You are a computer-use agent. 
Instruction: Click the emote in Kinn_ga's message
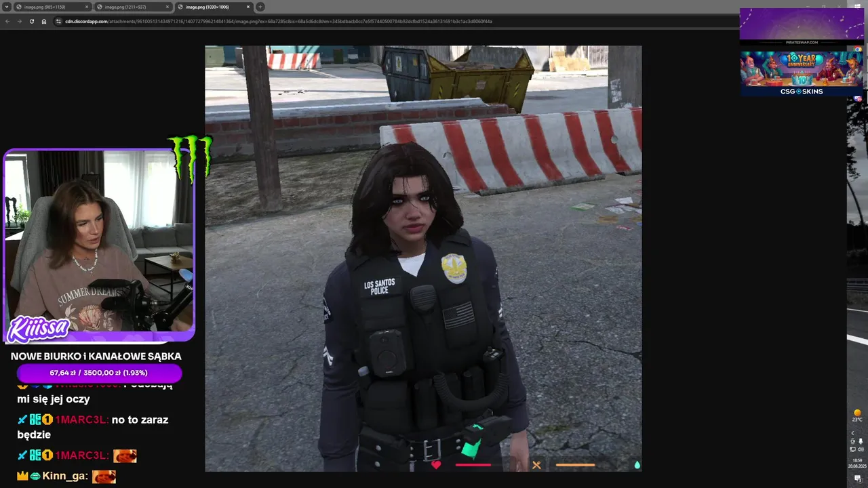[x=104, y=476]
